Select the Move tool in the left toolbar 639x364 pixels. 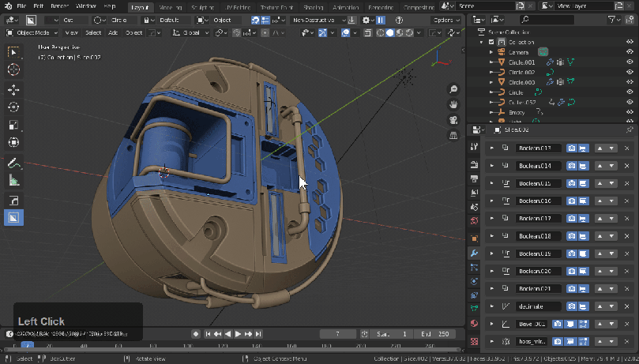(x=13, y=88)
